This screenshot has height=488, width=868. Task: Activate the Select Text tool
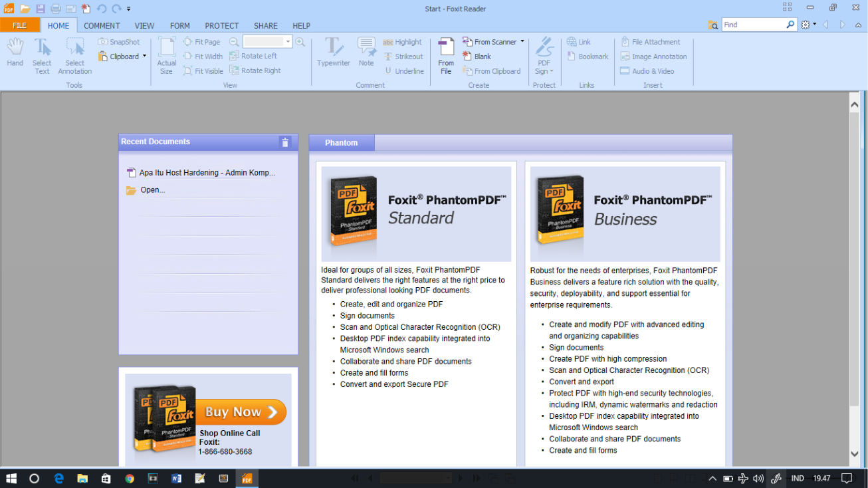[42, 56]
